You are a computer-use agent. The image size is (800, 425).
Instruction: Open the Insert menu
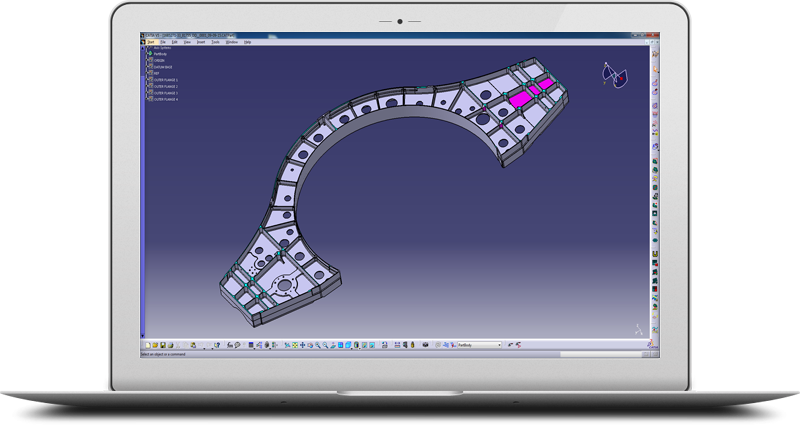[201, 43]
